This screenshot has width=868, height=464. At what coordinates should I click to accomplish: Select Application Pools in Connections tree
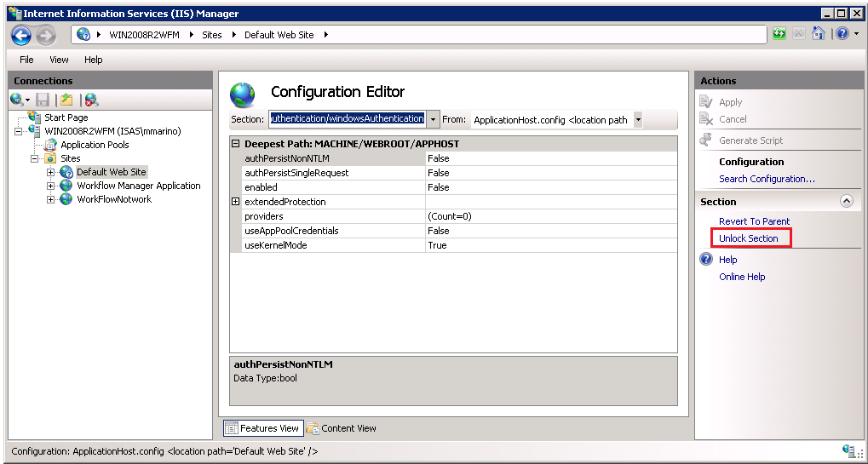(95, 145)
